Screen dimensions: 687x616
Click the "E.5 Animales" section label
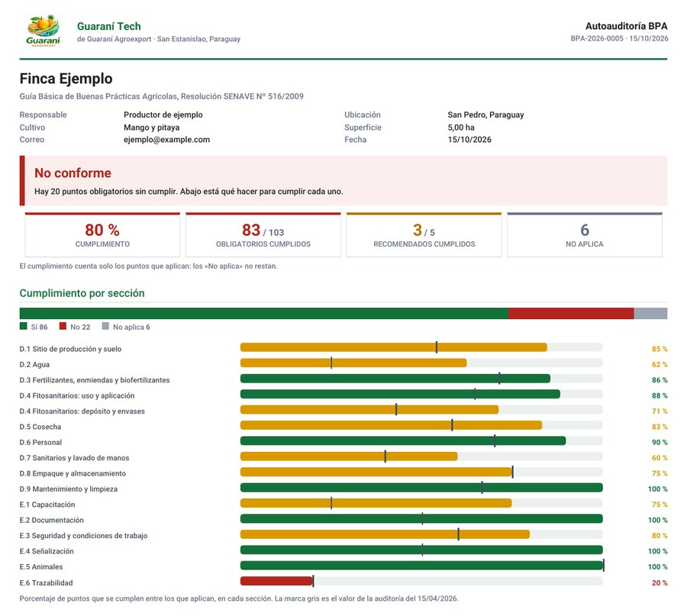(41, 567)
